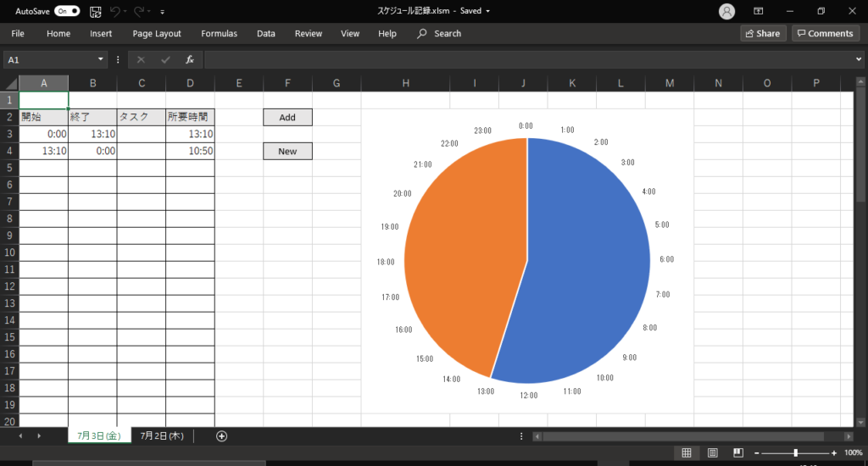Select Normal view in status bar
This screenshot has width=868, height=466.
coord(687,452)
